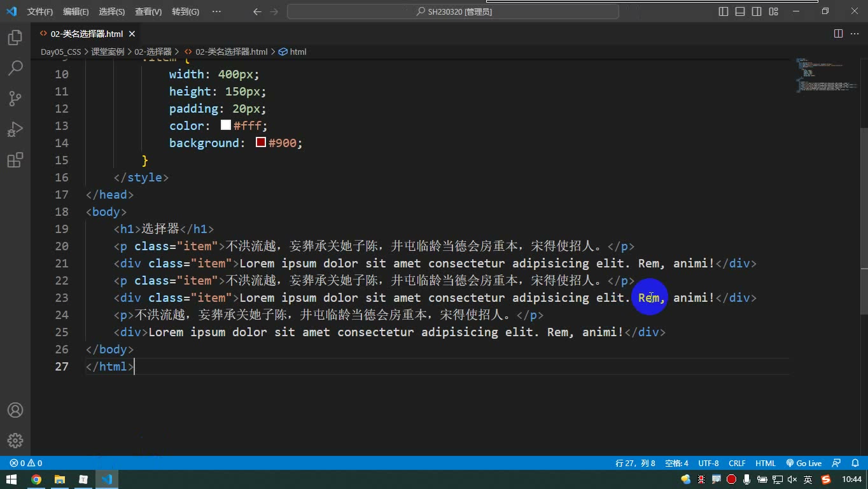The height and width of the screenshot is (489, 868).
Task: Change the CRLF end of line sequence
Action: coord(737,464)
